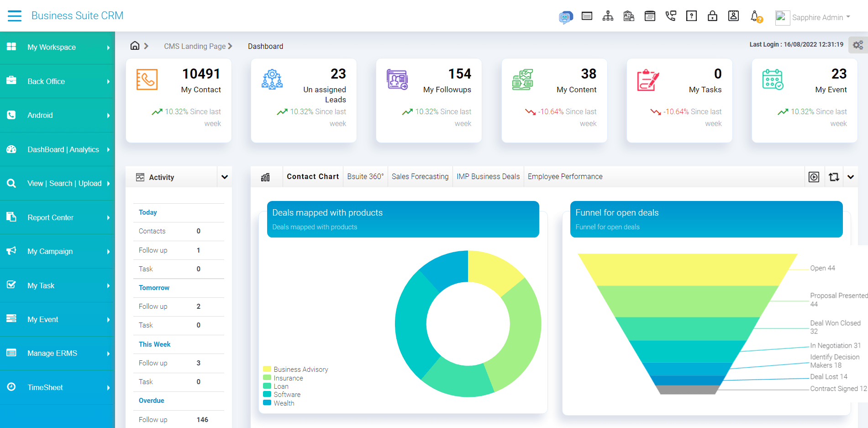868x428 pixels.
Task: Click the phone call icon
Action: point(671,16)
